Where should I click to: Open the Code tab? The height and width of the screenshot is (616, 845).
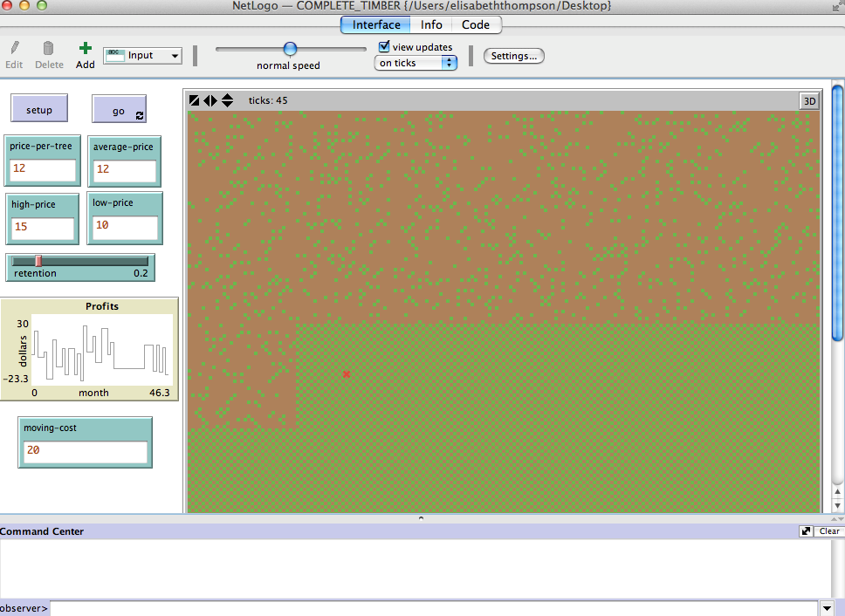476,24
